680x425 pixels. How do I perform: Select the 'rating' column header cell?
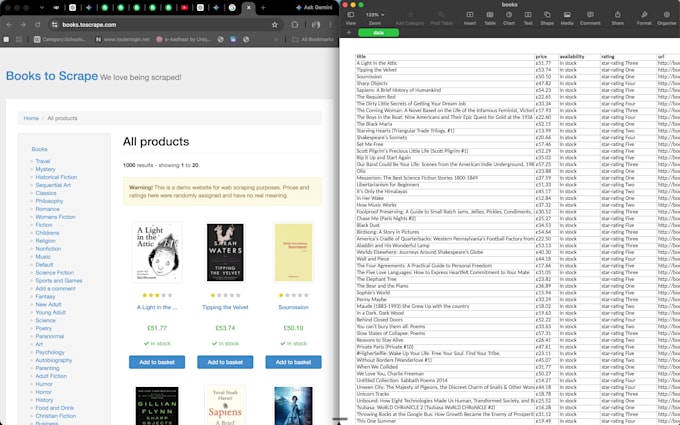[x=628, y=56]
